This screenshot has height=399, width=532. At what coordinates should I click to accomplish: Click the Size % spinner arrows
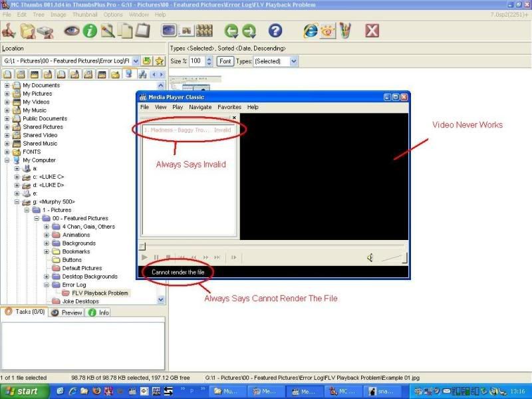click(x=209, y=61)
